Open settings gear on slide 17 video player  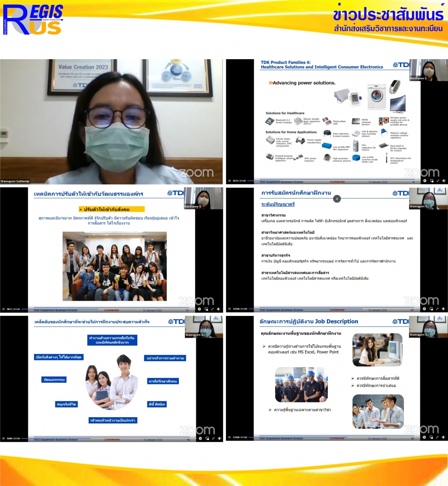click(199, 309)
